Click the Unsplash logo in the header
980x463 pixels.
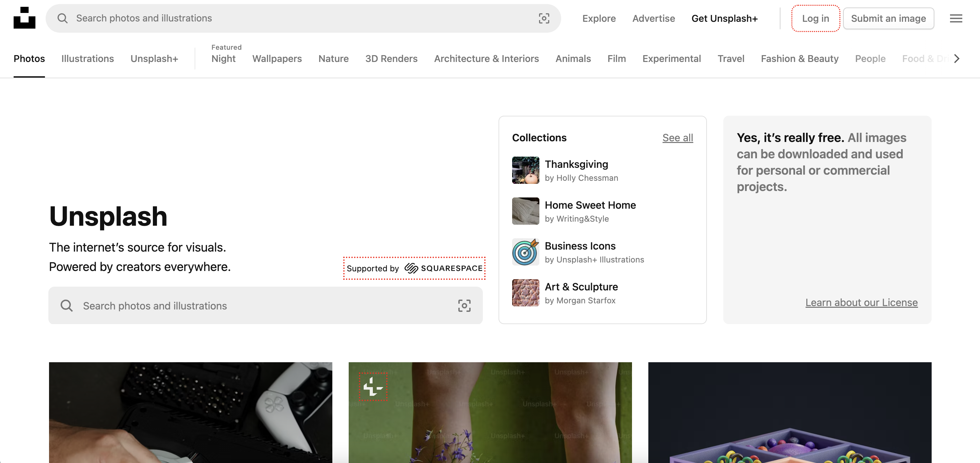[x=25, y=18]
